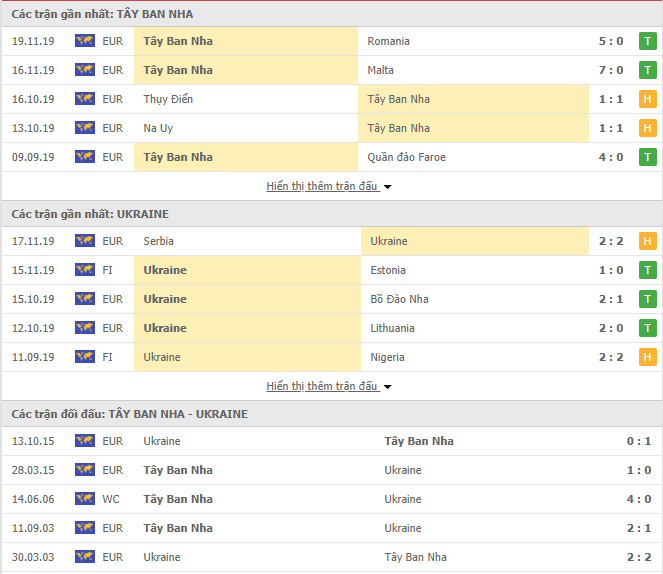Open the 7 : 0 score versus Malta
The width and height of the screenshot is (663, 574).
pyautogui.click(x=611, y=70)
